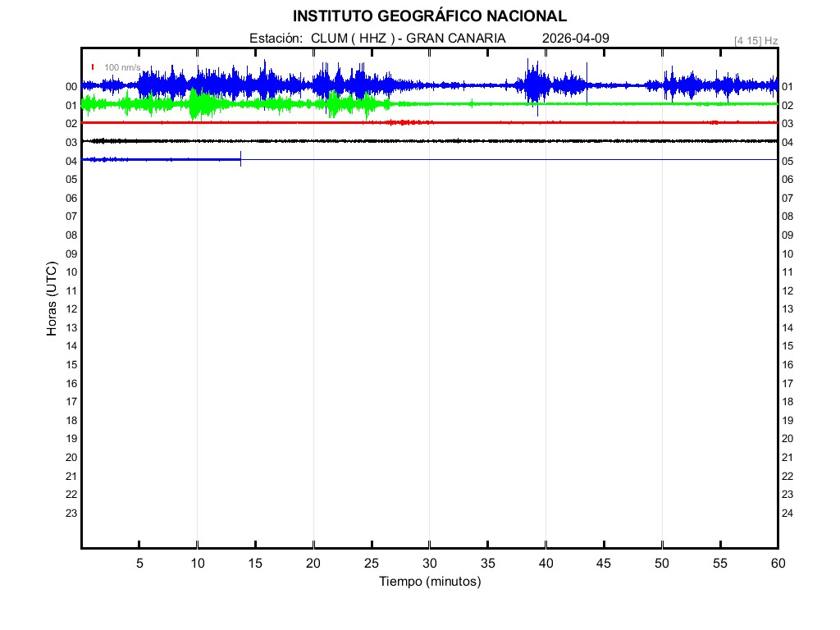The width and height of the screenshot is (840, 630).
Task: Click the 30 minute tick label
Action: (x=429, y=564)
